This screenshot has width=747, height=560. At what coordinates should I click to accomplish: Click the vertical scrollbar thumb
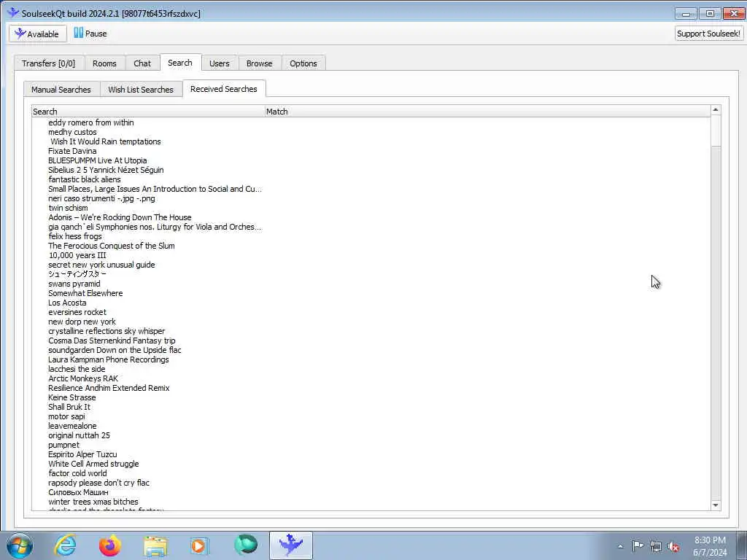(716, 131)
